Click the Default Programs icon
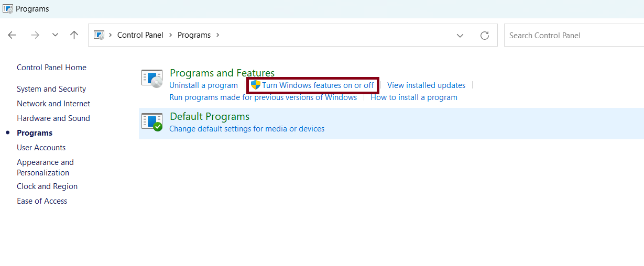The width and height of the screenshot is (644, 266). (x=152, y=122)
